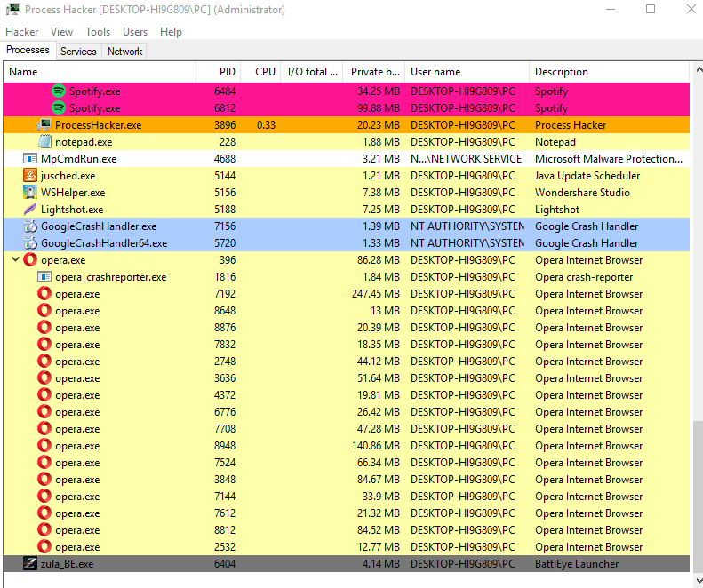Screen dimensions: 703x588
Task: Open the Hacker menu
Action: tap(22, 32)
